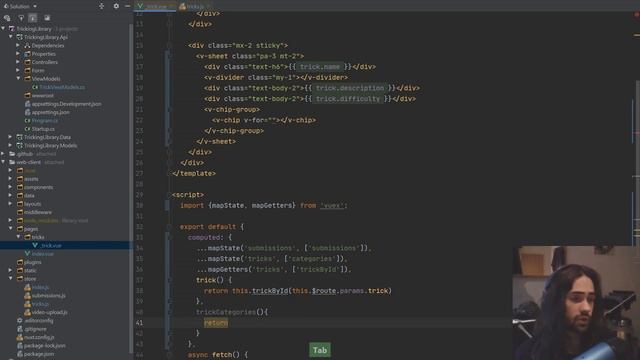Open package-lock.json file

[44, 345]
